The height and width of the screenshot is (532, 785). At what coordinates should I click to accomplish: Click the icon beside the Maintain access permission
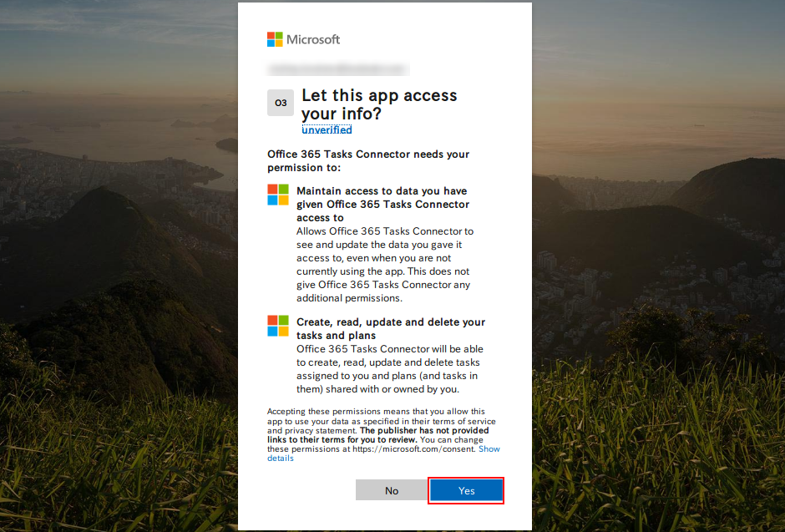click(x=278, y=195)
